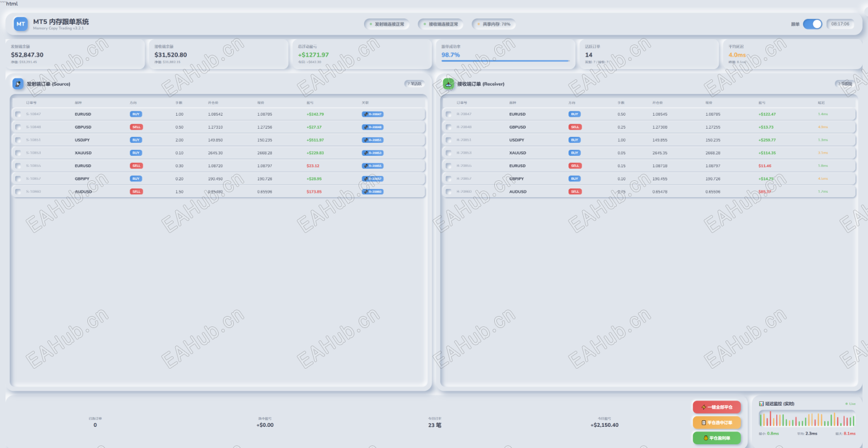
Task: Tick the receiver AUDUSD order checkbox
Action: 448,192
